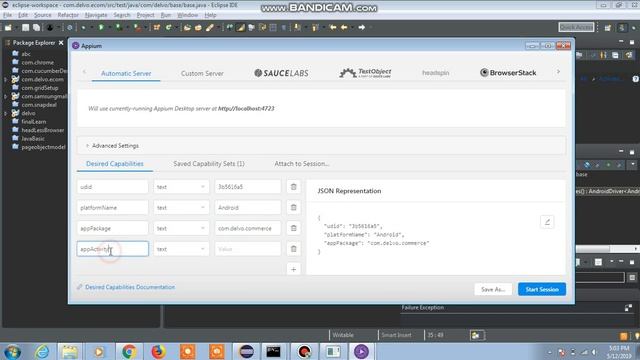Open type dropdown for appPackage row
The height and width of the screenshot is (360, 640).
coord(181,228)
